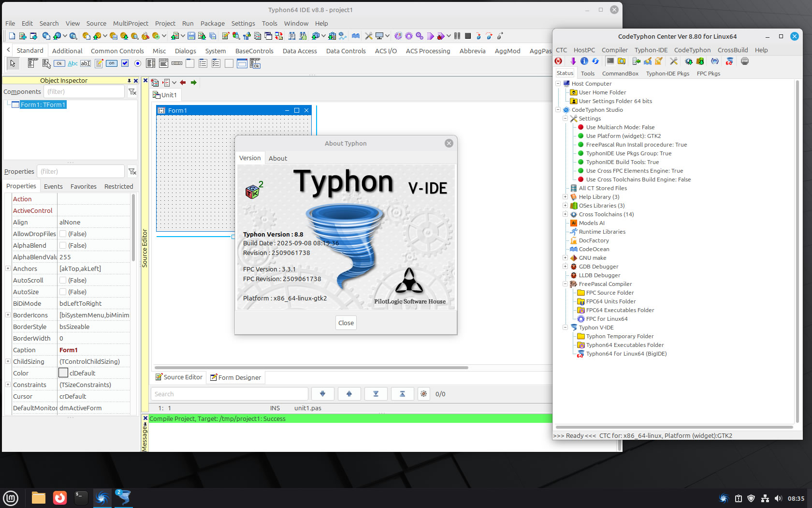Click the red power icon in CodeTyphon Center
812x508 pixels.
pos(558,61)
